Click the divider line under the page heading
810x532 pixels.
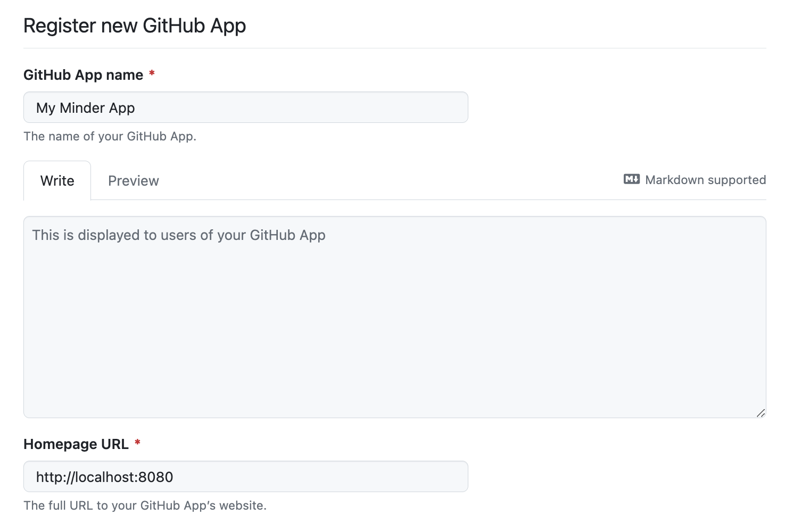[x=394, y=48]
